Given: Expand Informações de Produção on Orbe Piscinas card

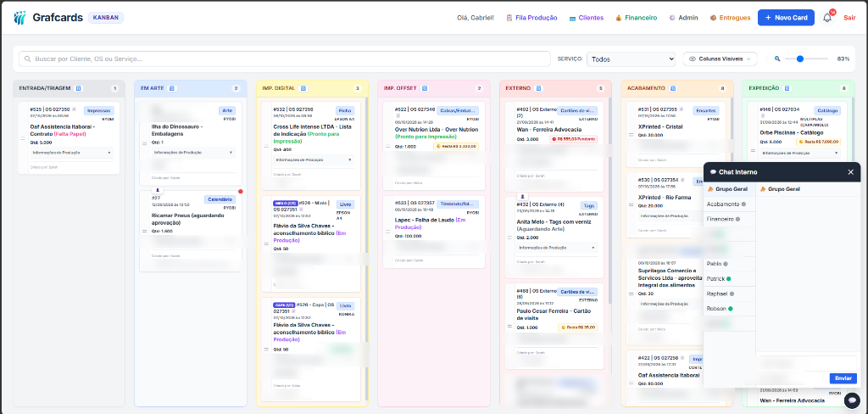Looking at the screenshot, I should pyautogui.click(x=799, y=153).
